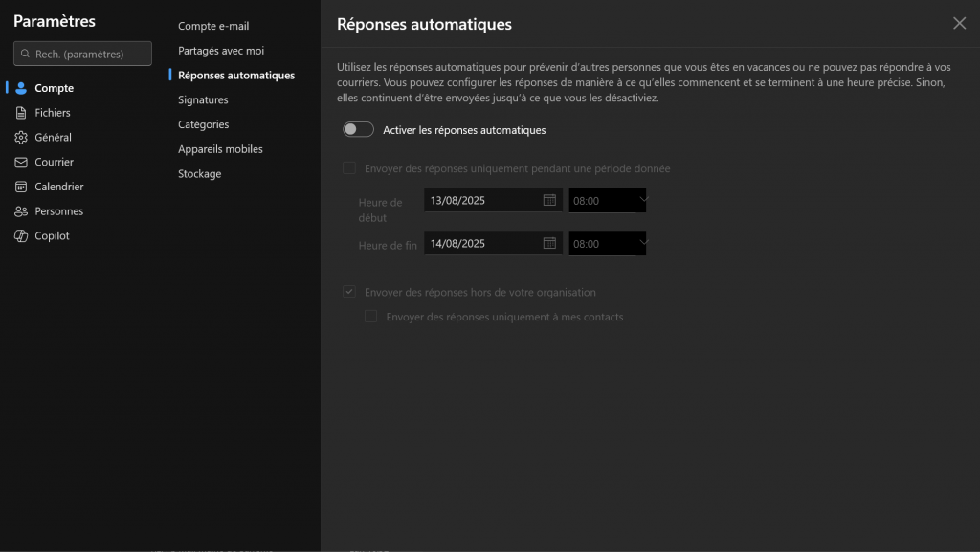Screen dimensions: 980x552
Task: Open the Signatures settings section
Action: click(x=203, y=99)
